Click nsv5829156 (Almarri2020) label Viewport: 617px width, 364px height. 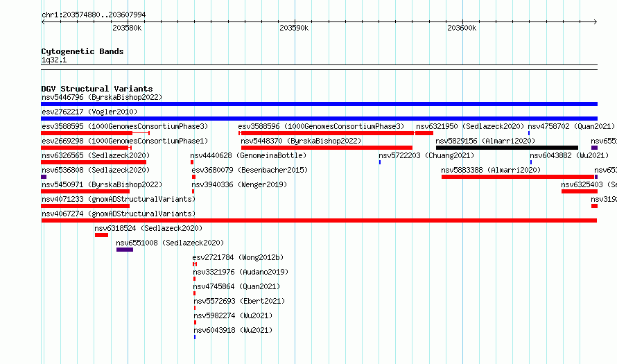(x=485, y=141)
